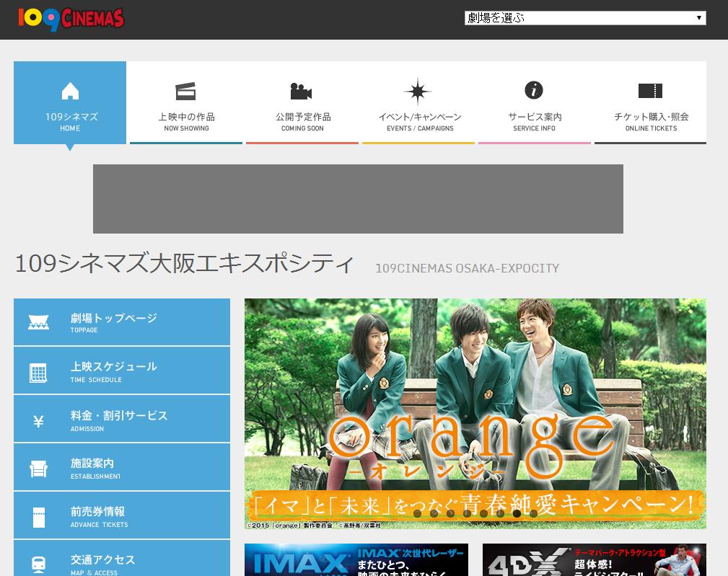Click the 109CINEMAS OSAKA-EXPOCITY subtitle text
The height and width of the screenshot is (576, 728).
click(467, 268)
